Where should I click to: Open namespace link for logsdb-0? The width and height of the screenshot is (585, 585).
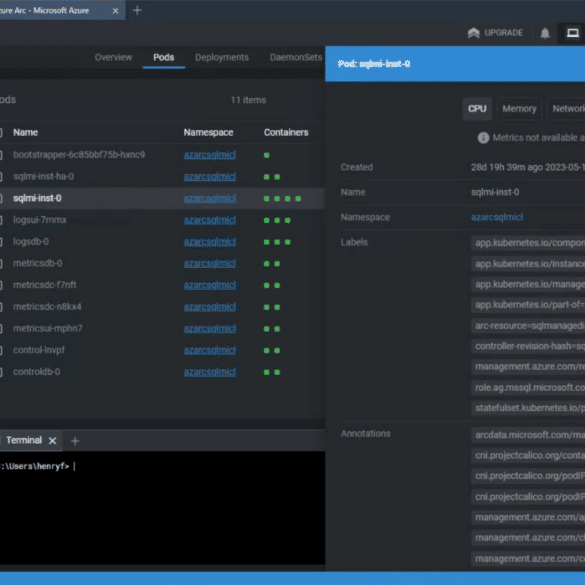(x=210, y=242)
